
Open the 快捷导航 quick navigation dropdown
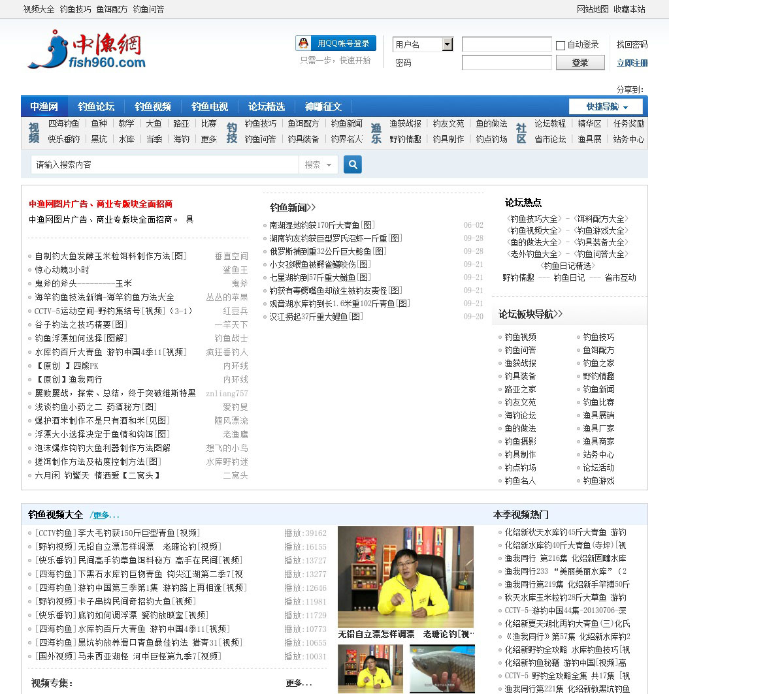pyautogui.click(x=606, y=106)
